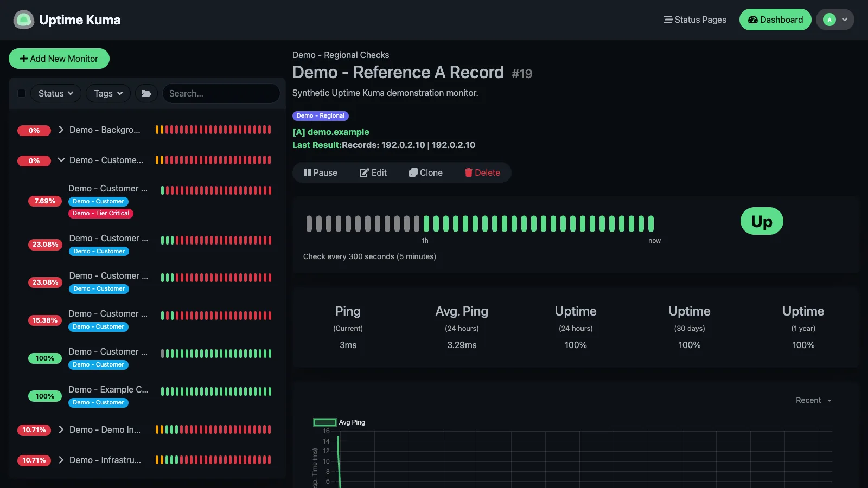Edit the monitor
This screenshot has height=488, width=868.
coord(373,172)
